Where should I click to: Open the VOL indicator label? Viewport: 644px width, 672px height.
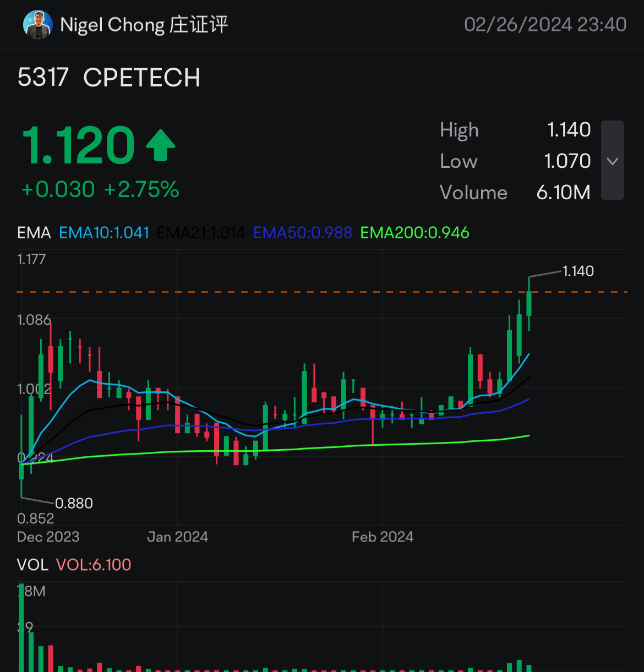32,565
